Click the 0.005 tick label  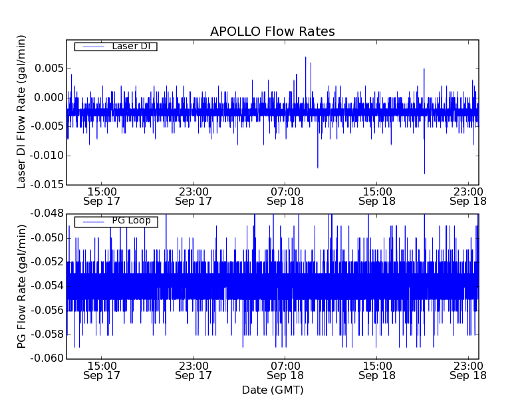tap(49, 69)
